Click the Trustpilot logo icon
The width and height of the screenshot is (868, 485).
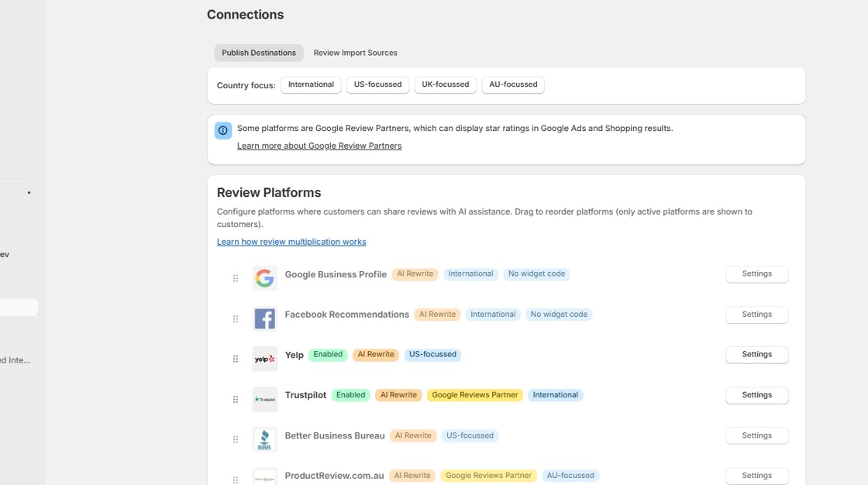tap(264, 399)
